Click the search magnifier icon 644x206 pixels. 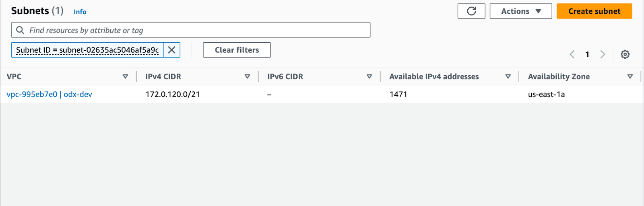pos(20,30)
